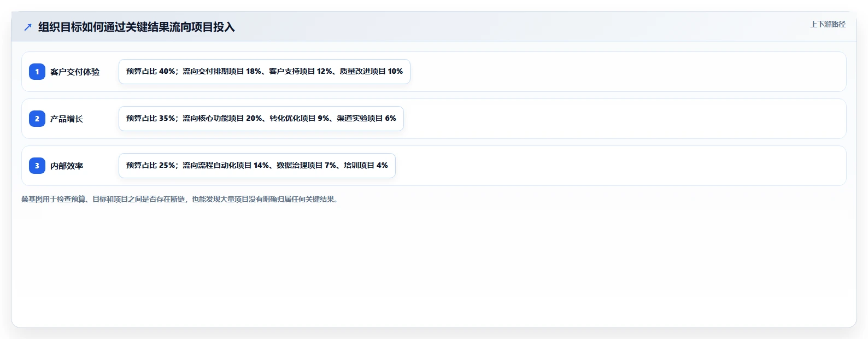Click the 上下游路径 label
The image size is (868, 339).
(x=828, y=24)
